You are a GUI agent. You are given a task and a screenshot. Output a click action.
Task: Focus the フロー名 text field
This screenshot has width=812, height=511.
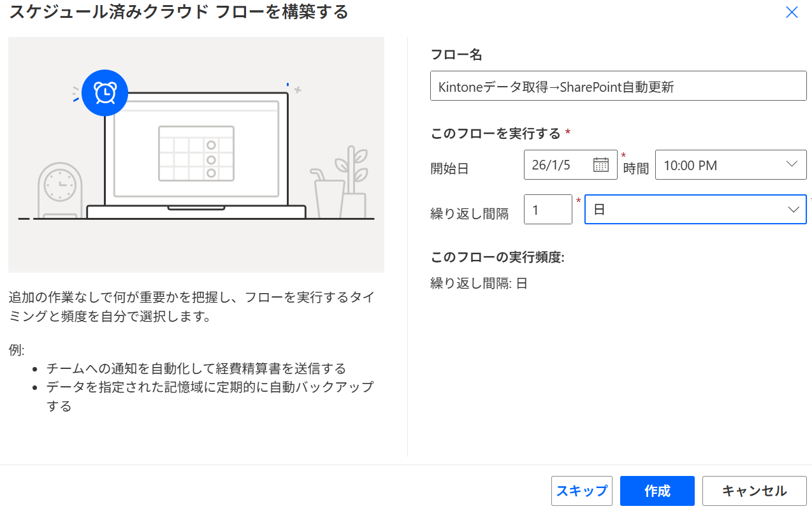(618, 86)
